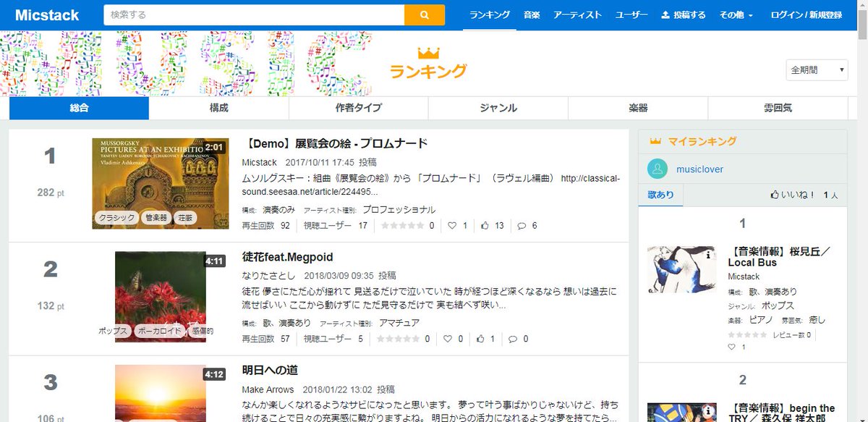
Task: Go to アーティスト page
Action: [577, 14]
